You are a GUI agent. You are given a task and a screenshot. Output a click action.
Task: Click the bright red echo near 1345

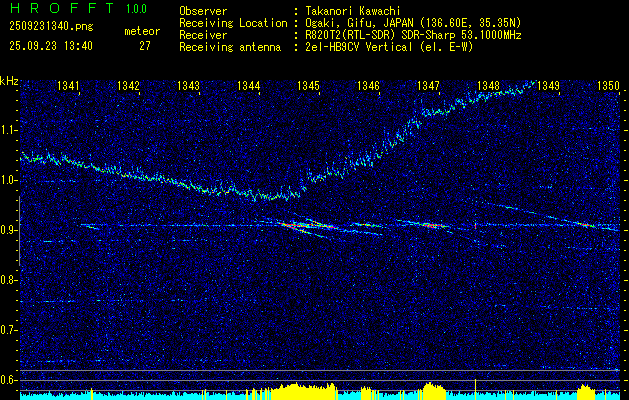307,226
